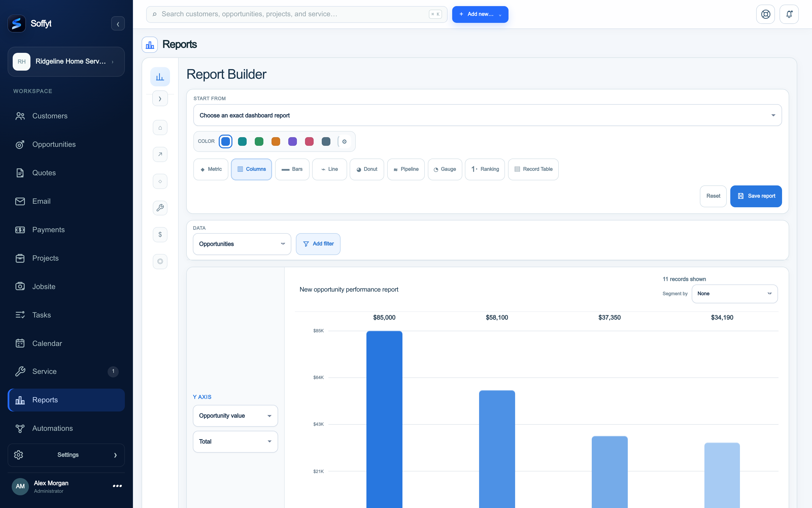Click the Reset button
The width and height of the screenshot is (812, 508).
tap(713, 196)
